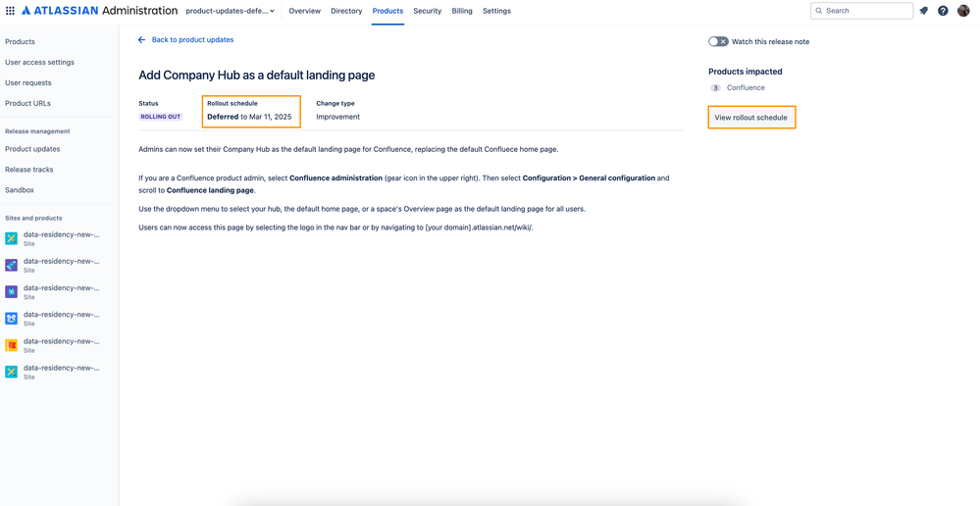This screenshot has height=506, width=980.
Task: Click the ROLLING OUT status badge
Action: (x=161, y=117)
